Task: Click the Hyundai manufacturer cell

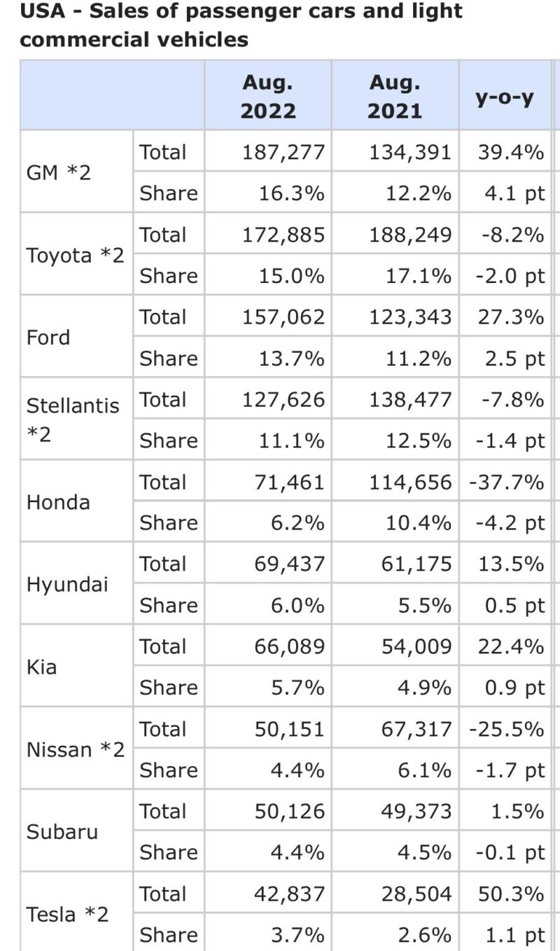Action: (x=67, y=584)
